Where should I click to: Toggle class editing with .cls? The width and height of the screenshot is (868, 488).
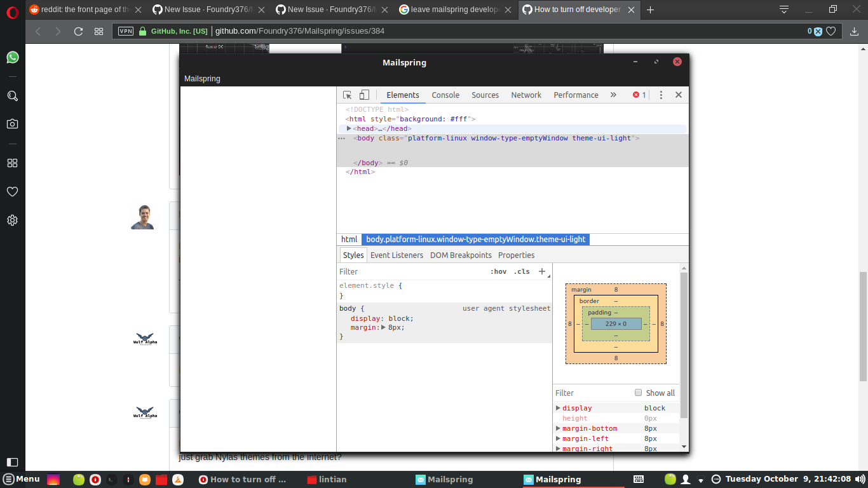[x=522, y=271]
